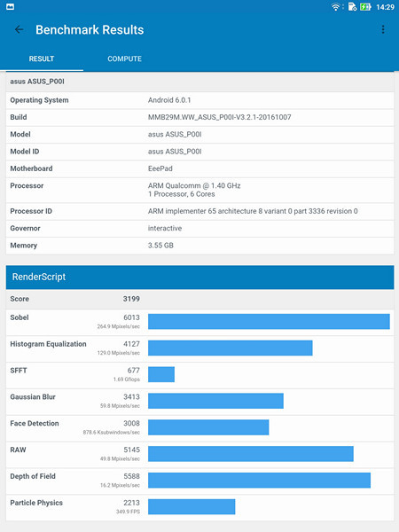Tap the Android 6.0.1 value
This screenshot has height=532, width=399.
pos(169,100)
